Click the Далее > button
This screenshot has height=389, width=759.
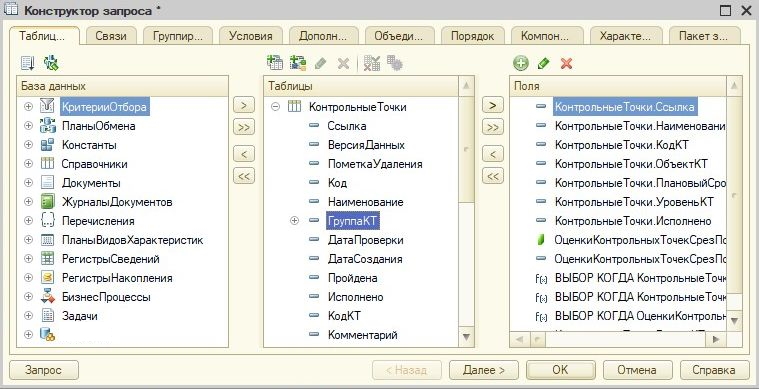coord(484,370)
